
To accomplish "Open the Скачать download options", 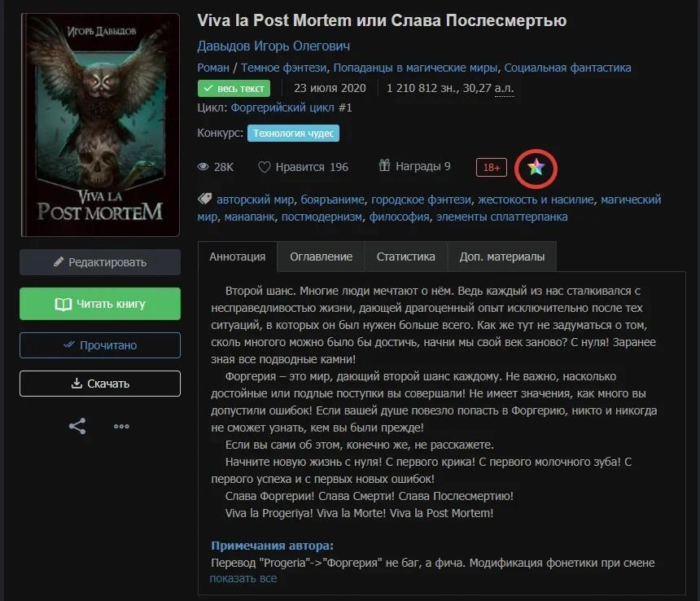I will [x=100, y=384].
